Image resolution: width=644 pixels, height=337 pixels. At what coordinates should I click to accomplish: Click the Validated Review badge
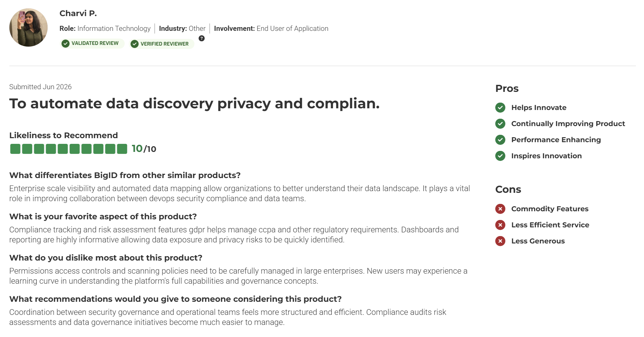92,44
